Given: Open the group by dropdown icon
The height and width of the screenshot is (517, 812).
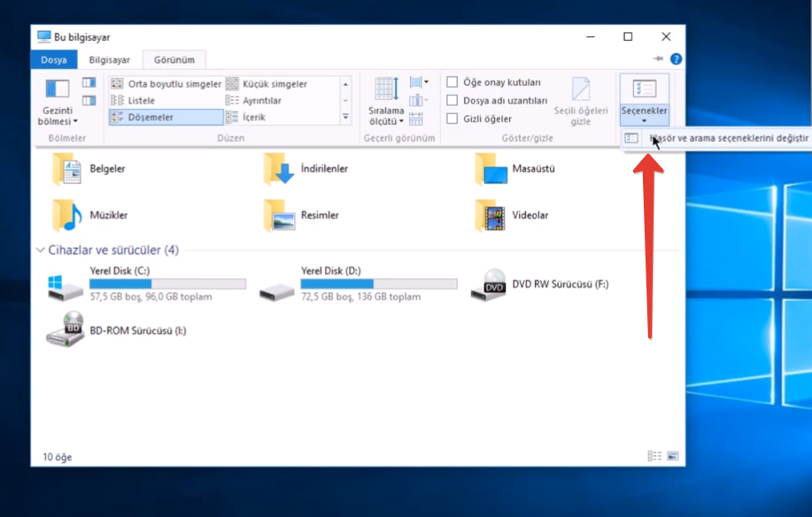Looking at the screenshot, I should (419, 82).
